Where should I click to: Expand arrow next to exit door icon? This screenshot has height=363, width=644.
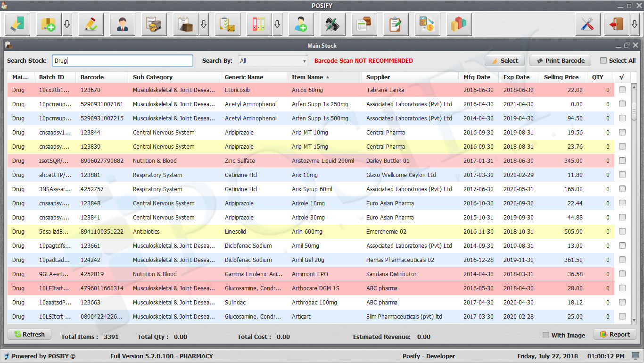[x=635, y=24]
